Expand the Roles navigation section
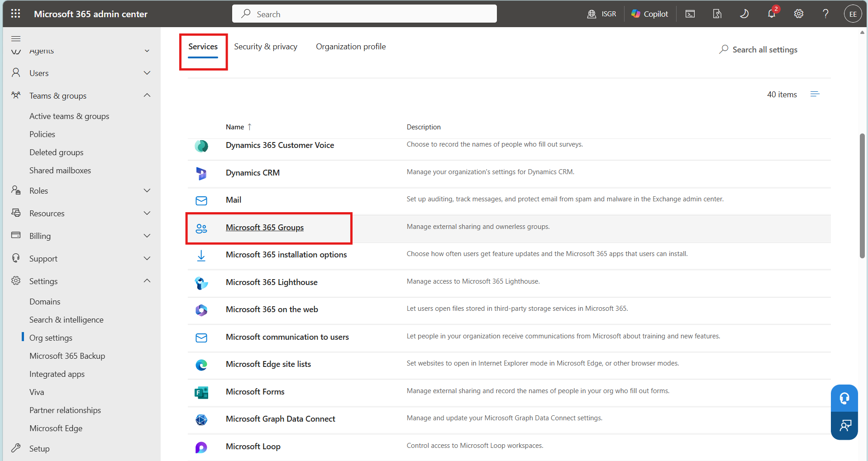 pyautogui.click(x=81, y=190)
